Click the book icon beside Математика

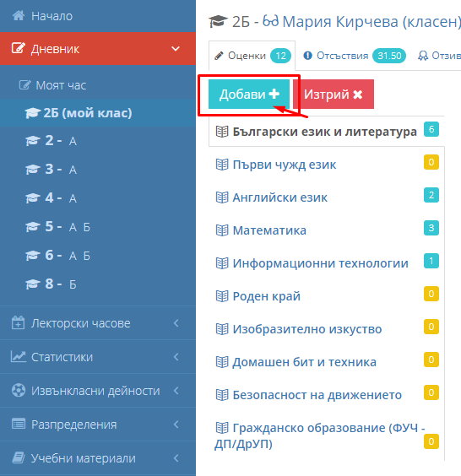click(x=222, y=230)
